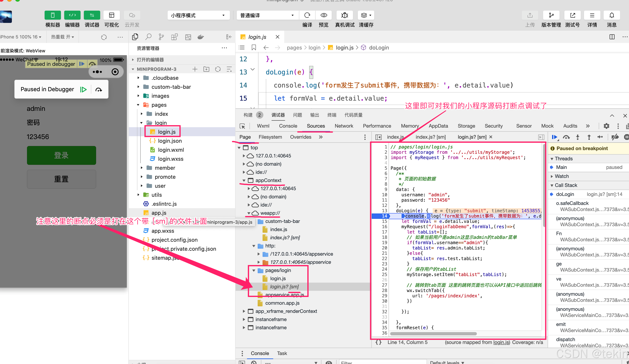Click the bookmark icon in breadcrumb bar
Viewport: 629px width, 364px height.
(x=254, y=47)
